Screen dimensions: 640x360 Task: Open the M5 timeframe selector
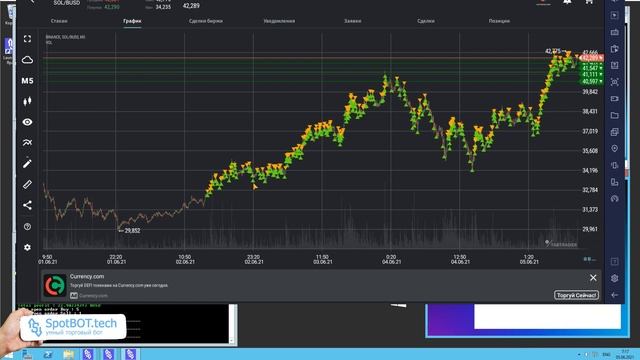27,81
